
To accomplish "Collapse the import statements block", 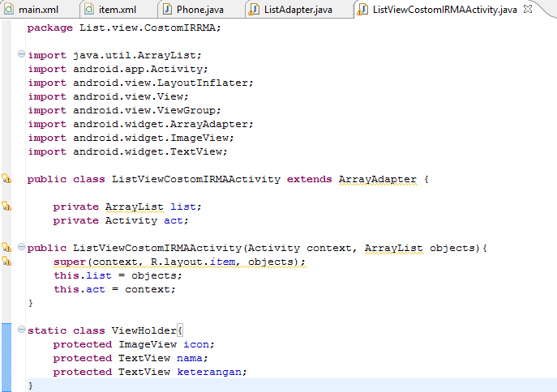I will coord(21,54).
